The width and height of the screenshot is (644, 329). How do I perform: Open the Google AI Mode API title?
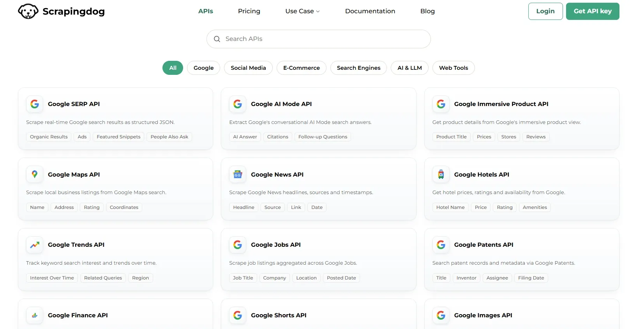click(x=281, y=104)
